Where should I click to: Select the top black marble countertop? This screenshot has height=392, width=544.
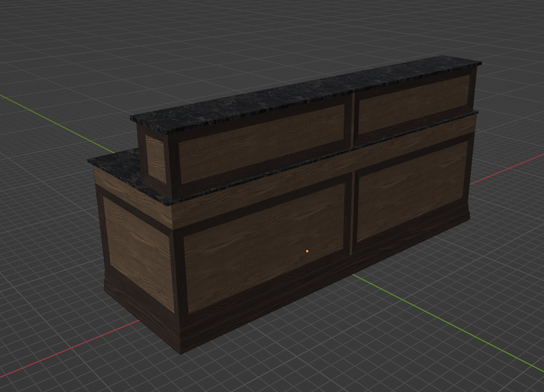306,94
